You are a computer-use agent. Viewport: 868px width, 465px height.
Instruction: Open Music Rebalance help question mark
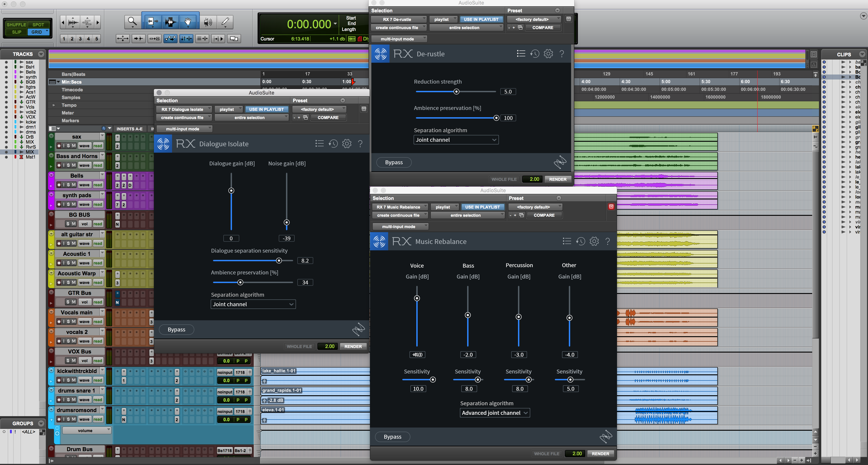(608, 241)
